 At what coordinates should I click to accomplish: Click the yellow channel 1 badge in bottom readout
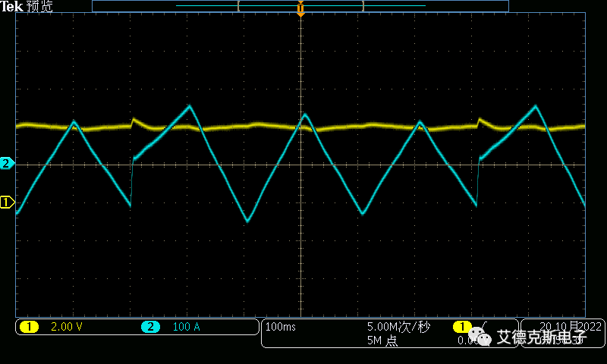click(29, 327)
